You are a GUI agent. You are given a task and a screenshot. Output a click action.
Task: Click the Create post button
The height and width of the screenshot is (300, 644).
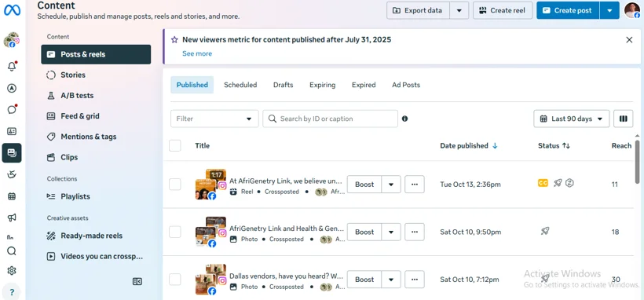pos(568,10)
